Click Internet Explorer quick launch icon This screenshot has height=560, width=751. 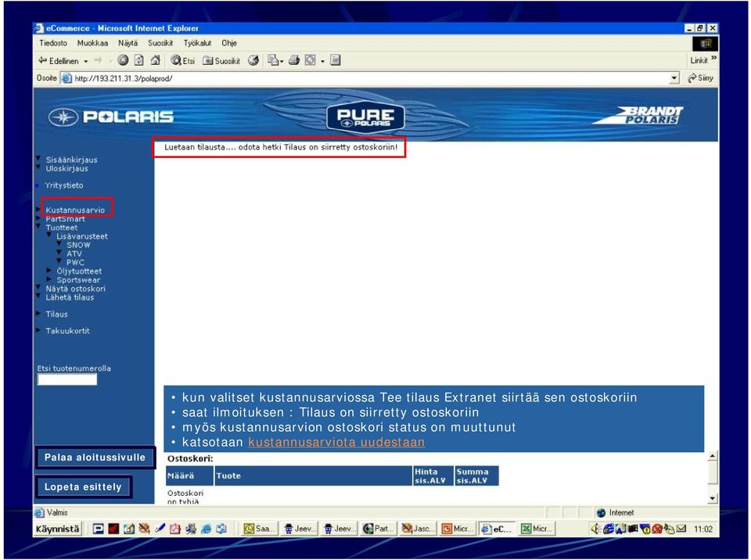tap(206, 529)
